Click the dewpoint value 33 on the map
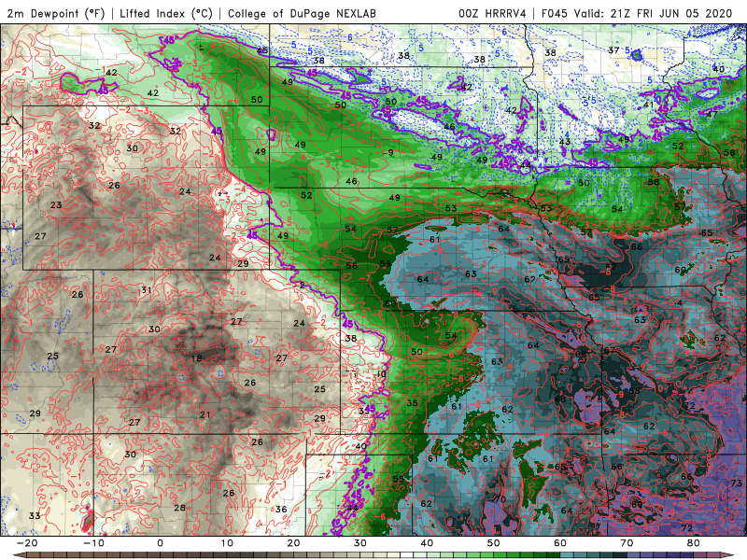Viewport: 747px width, 560px height. pos(35,516)
